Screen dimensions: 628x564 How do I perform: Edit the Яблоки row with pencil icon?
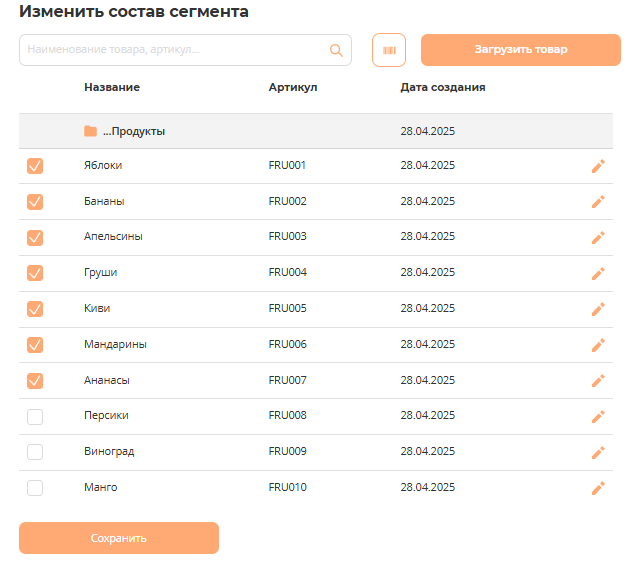(x=598, y=166)
